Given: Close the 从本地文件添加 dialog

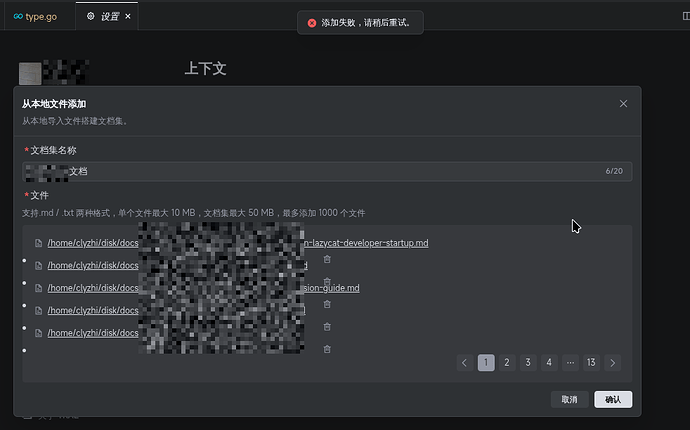Looking at the screenshot, I should pos(623,103).
